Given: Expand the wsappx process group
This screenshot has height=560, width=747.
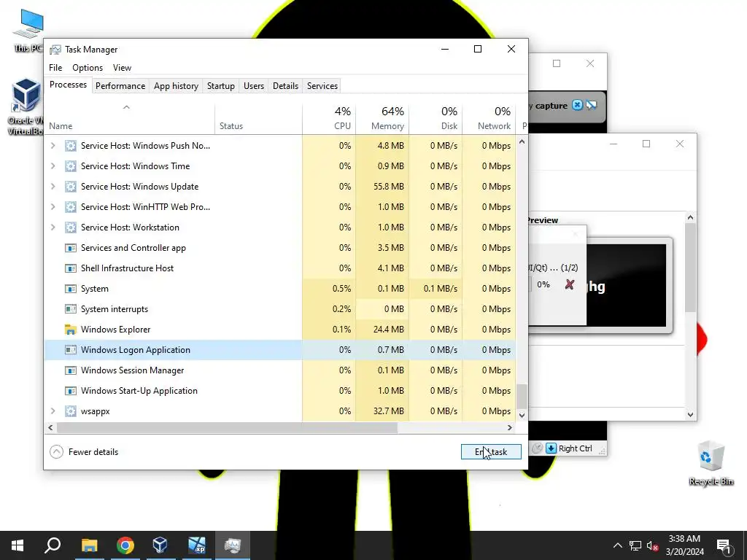Looking at the screenshot, I should click(53, 411).
